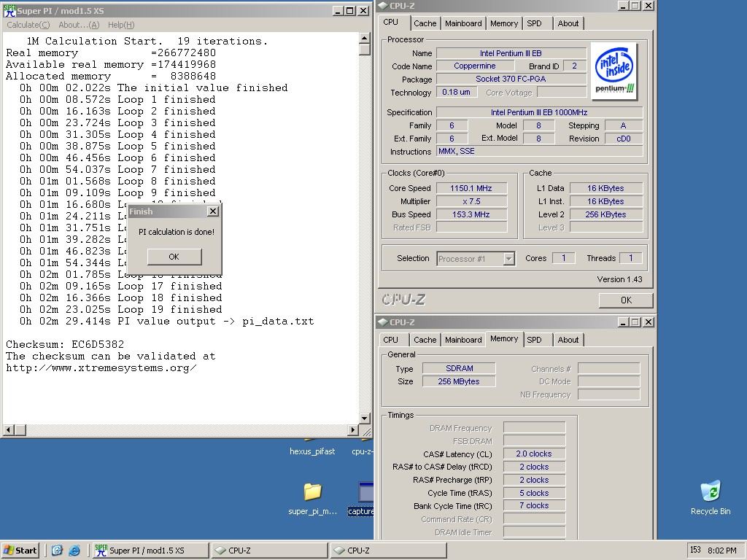Click the memory Type SDRAM field

pos(460,368)
